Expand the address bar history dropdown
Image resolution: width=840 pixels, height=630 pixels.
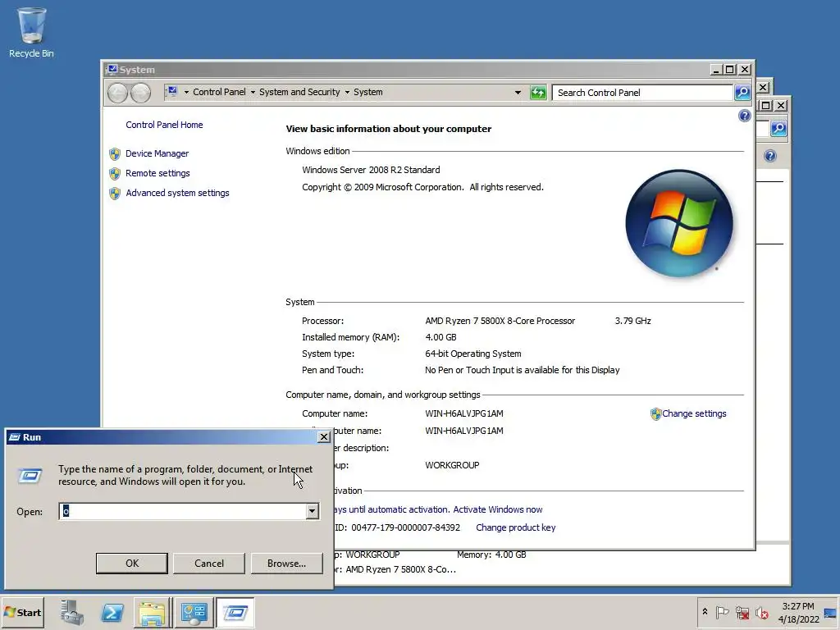pyautogui.click(x=518, y=92)
